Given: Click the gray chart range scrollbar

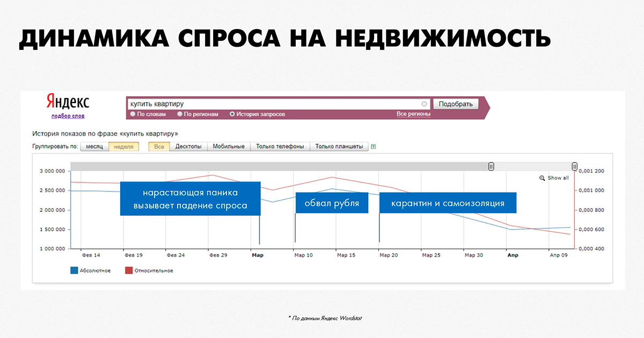Looking at the screenshot, I should pos(323,167).
